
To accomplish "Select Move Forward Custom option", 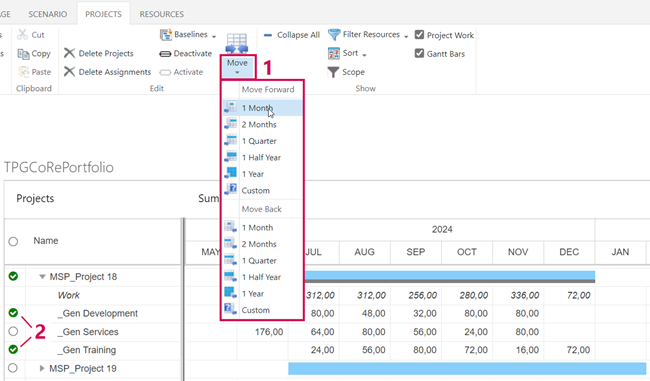I will click(262, 191).
